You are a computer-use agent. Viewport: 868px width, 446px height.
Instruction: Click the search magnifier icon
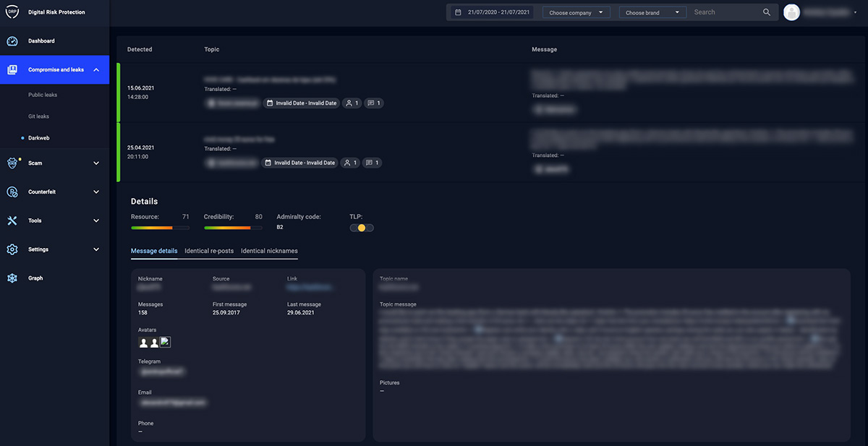click(x=767, y=12)
